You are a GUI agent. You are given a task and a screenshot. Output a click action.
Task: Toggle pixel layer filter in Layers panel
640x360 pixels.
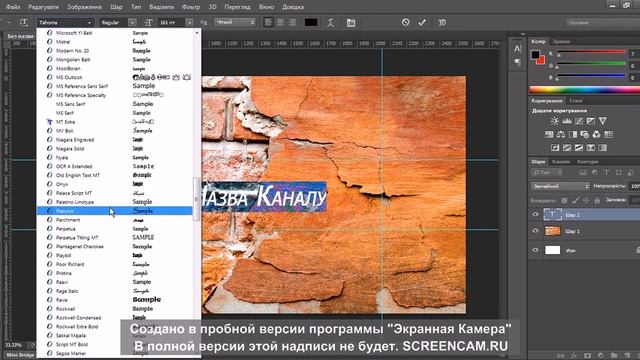(583, 173)
